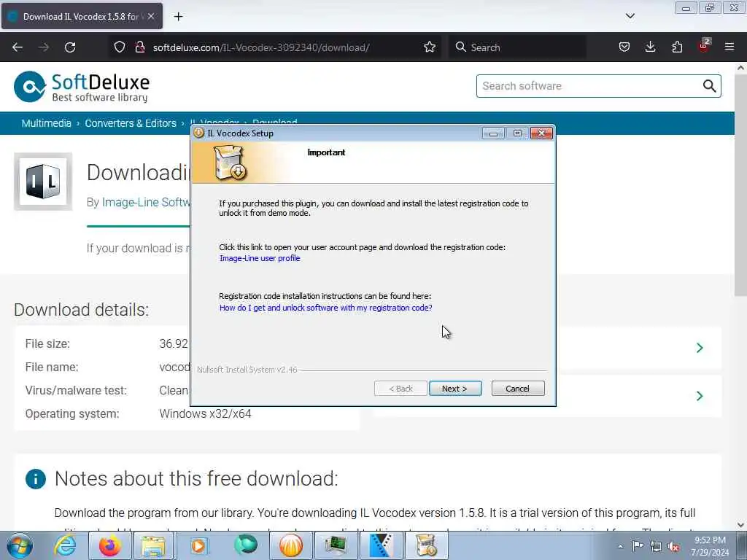Show hidden system tray icons
Image resolution: width=747 pixels, height=560 pixels.
620,547
